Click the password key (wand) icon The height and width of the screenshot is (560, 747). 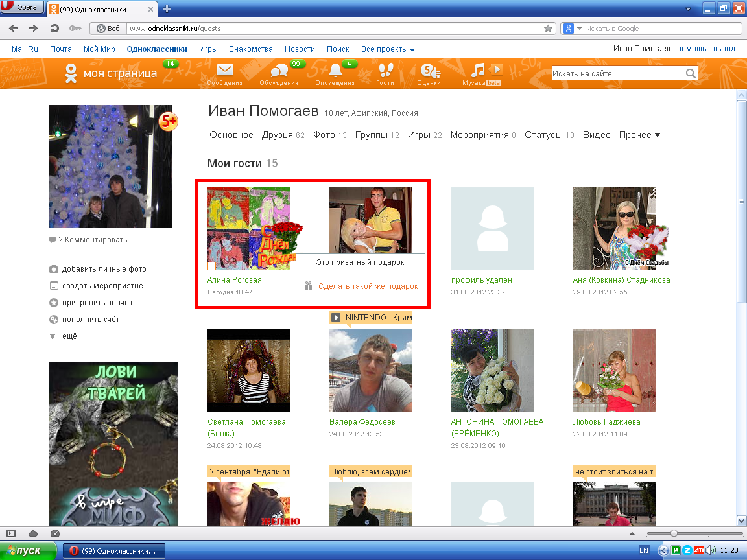pos(75,29)
